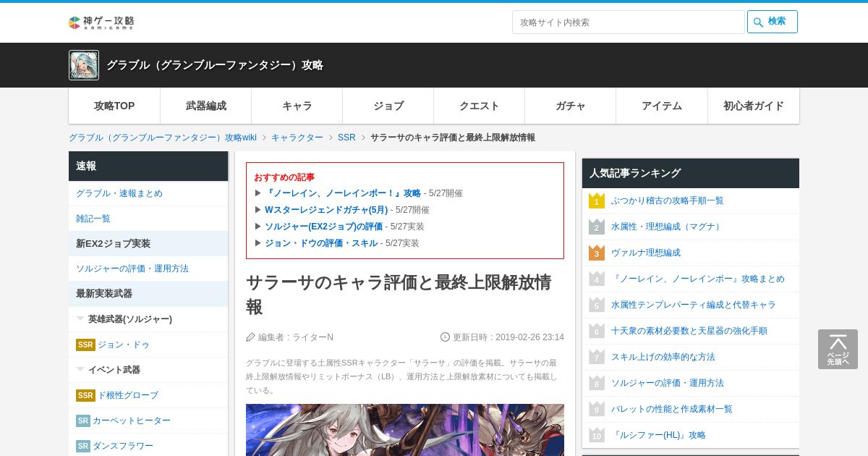Image resolution: width=868 pixels, height=456 pixels.
Task: Click SR badge next to ダンスフラワー
Action: click(83, 446)
